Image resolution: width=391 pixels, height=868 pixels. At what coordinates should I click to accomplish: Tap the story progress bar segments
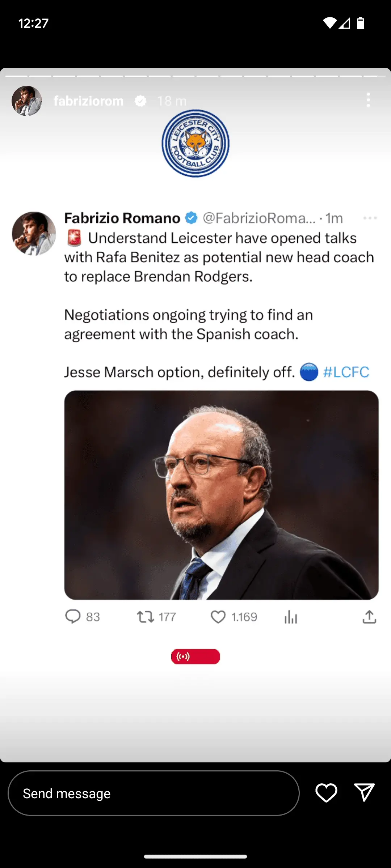tap(195, 76)
